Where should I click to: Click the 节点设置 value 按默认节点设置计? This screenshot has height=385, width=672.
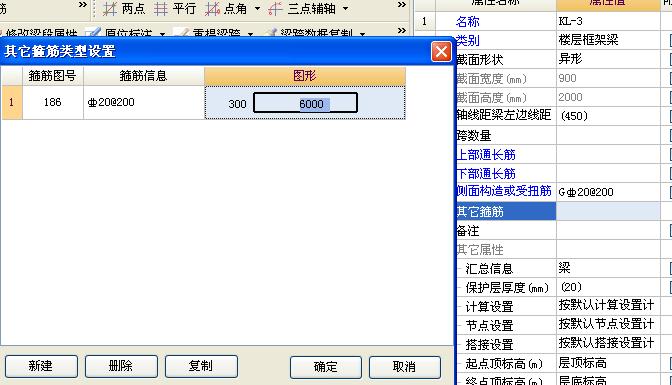coord(606,324)
